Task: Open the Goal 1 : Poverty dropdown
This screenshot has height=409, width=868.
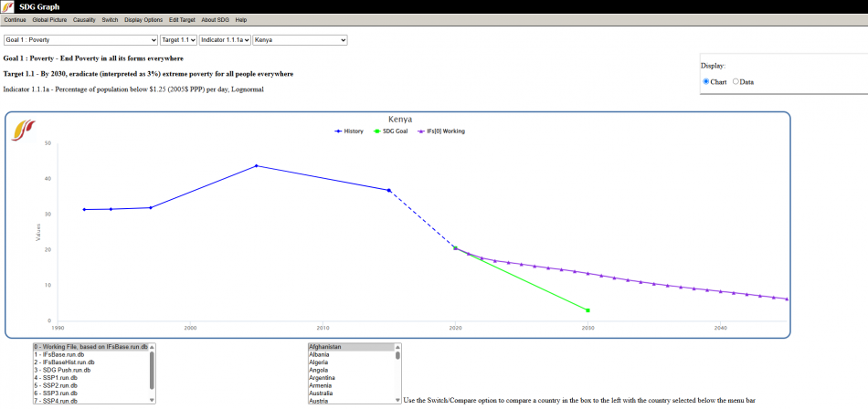Action: 80,40
